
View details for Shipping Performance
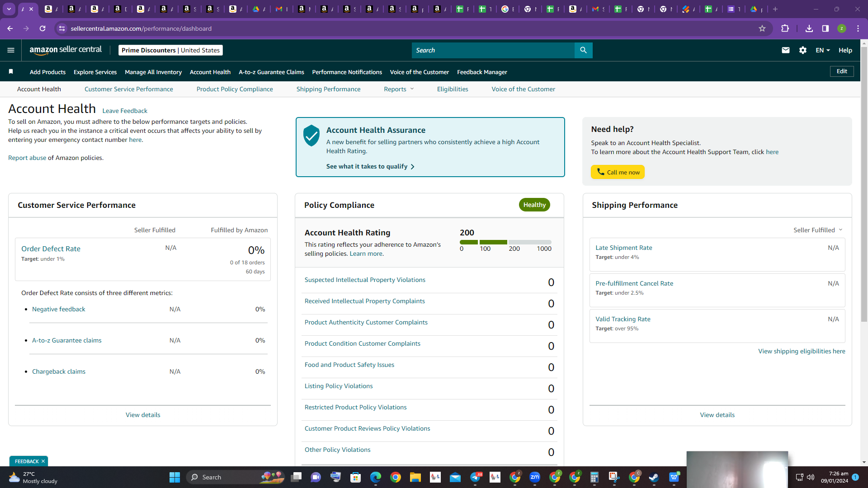click(x=717, y=415)
